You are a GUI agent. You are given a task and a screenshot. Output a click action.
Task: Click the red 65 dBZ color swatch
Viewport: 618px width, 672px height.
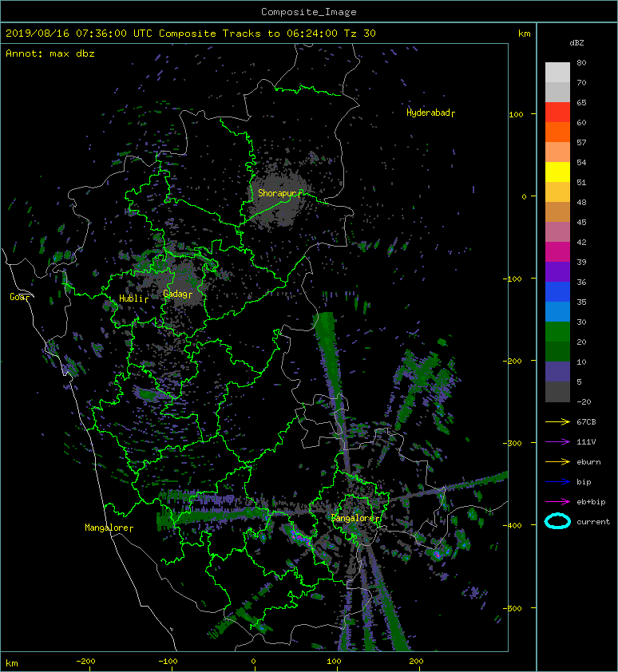pos(557,113)
